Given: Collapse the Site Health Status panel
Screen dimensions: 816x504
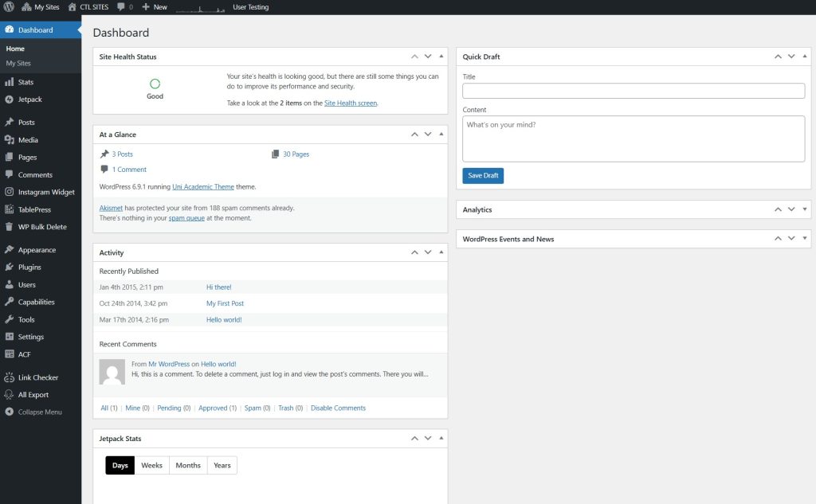Looking at the screenshot, I should pos(441,57).
